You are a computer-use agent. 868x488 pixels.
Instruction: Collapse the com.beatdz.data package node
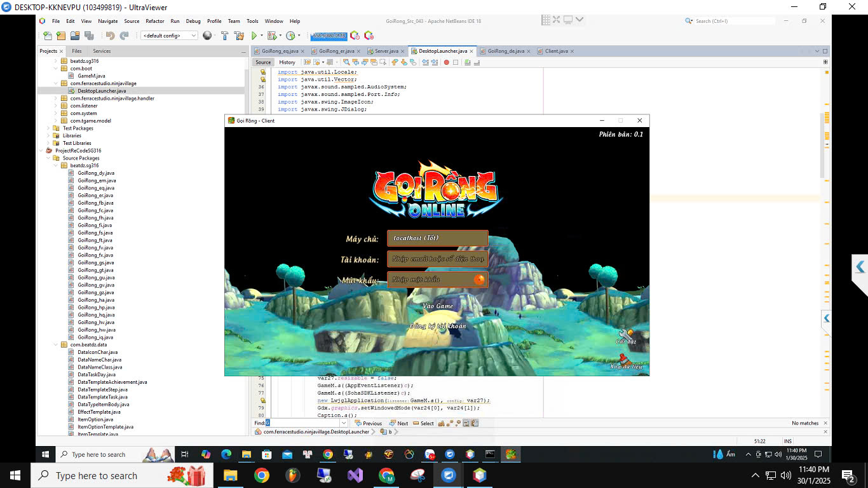(56, 344)
